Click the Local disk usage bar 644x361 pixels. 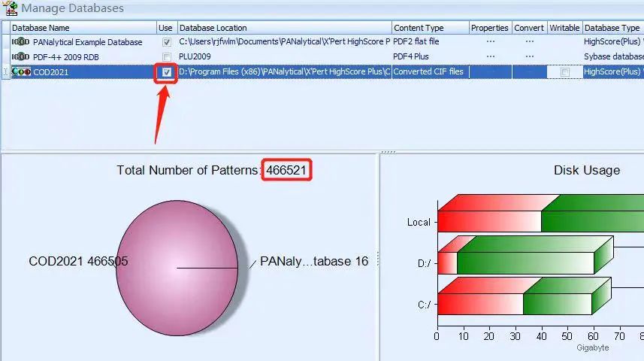(x=541, y=214)
